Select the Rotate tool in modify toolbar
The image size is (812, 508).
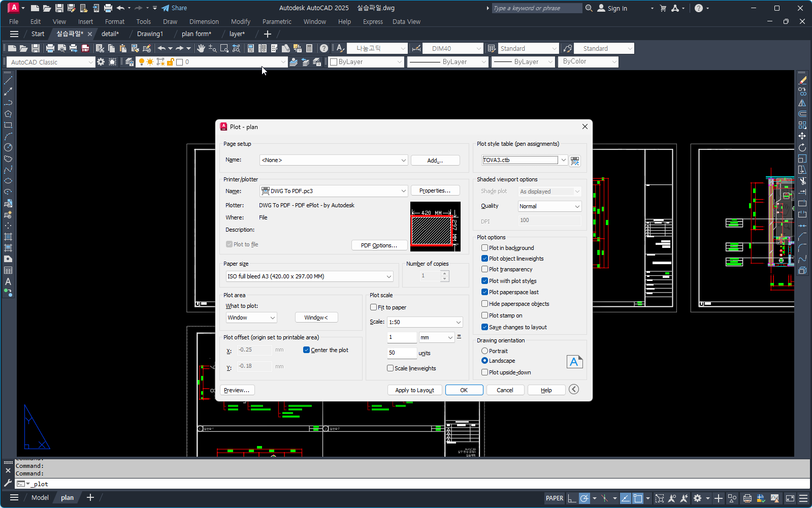click(802, 147)
